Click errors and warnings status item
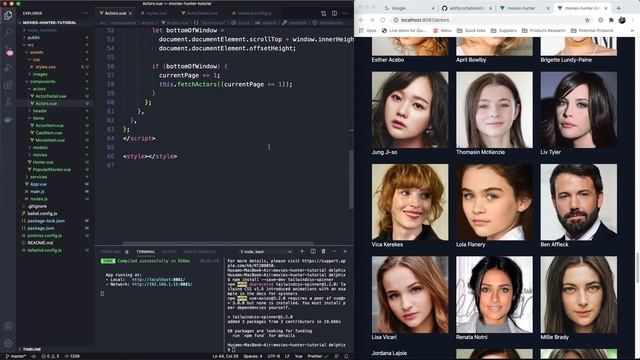This screenshot has height=360, width=640. (x=51, y=356)
